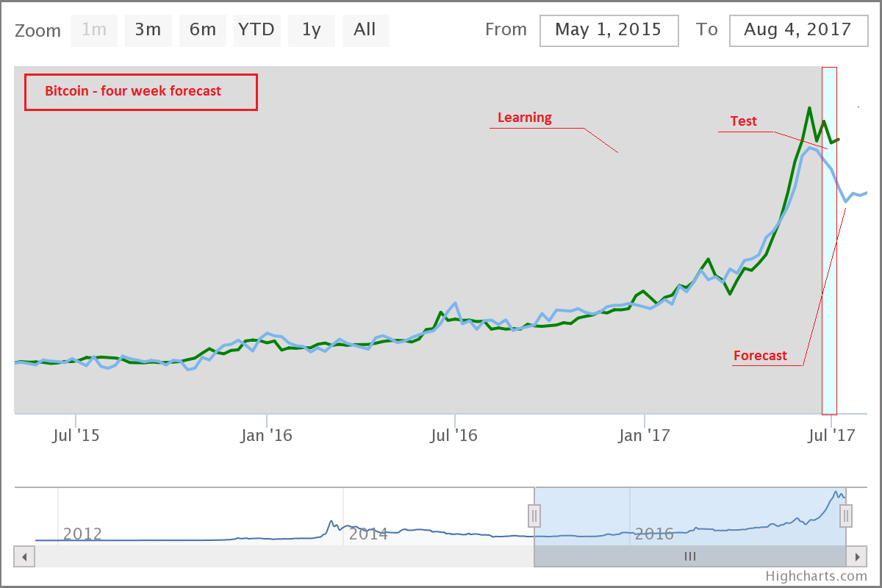882x588 pixels.
Task: Focus the From date field
Action: (609, 30)
